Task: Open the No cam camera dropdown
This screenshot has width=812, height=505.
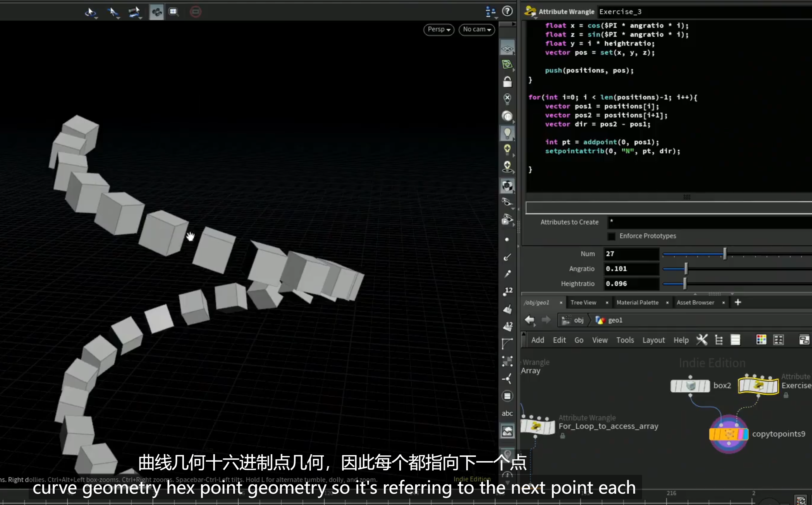Action: click(x=477, y=29)
